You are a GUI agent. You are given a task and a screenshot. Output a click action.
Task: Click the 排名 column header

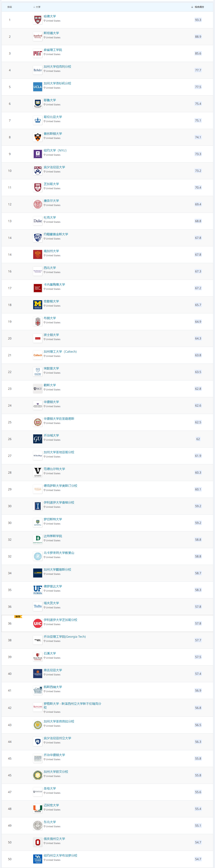10,7
